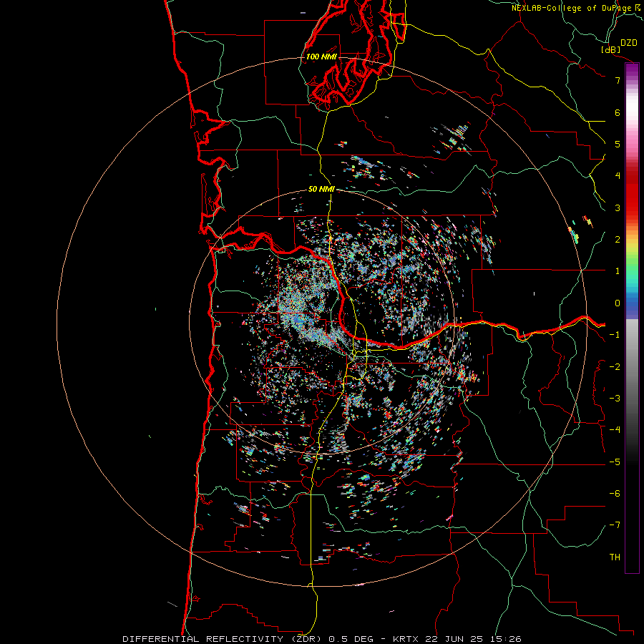Viewport: 644px width, 644px height.
Task: Click the "[dB]" unit label
Action: coord(610,49)
